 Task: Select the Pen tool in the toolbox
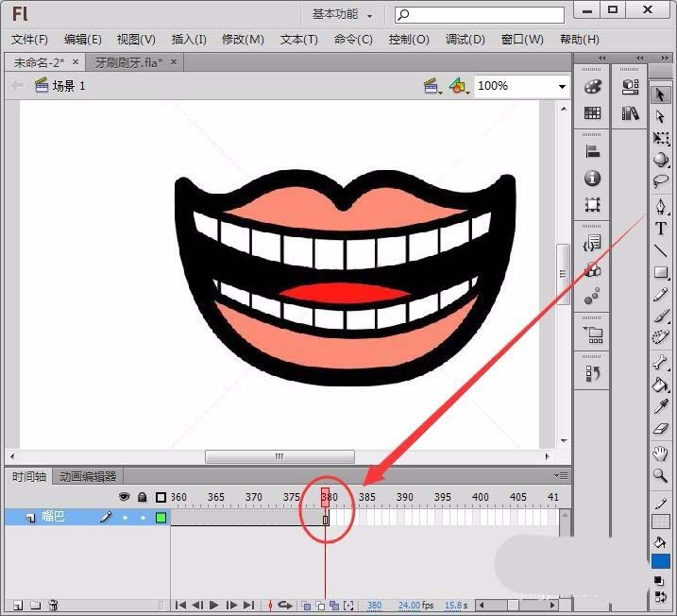click(x=660, y=205)
